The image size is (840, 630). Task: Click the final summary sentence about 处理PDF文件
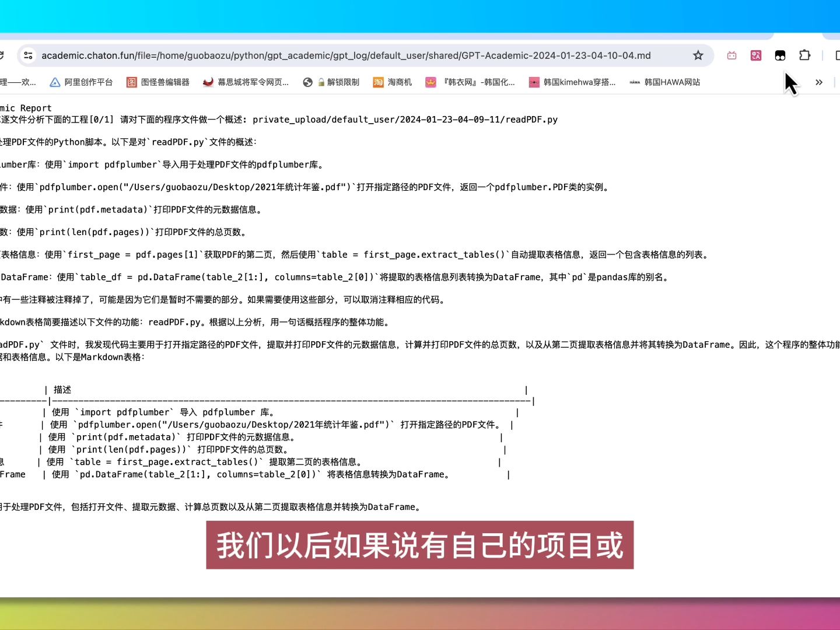(x=211, y=508)
